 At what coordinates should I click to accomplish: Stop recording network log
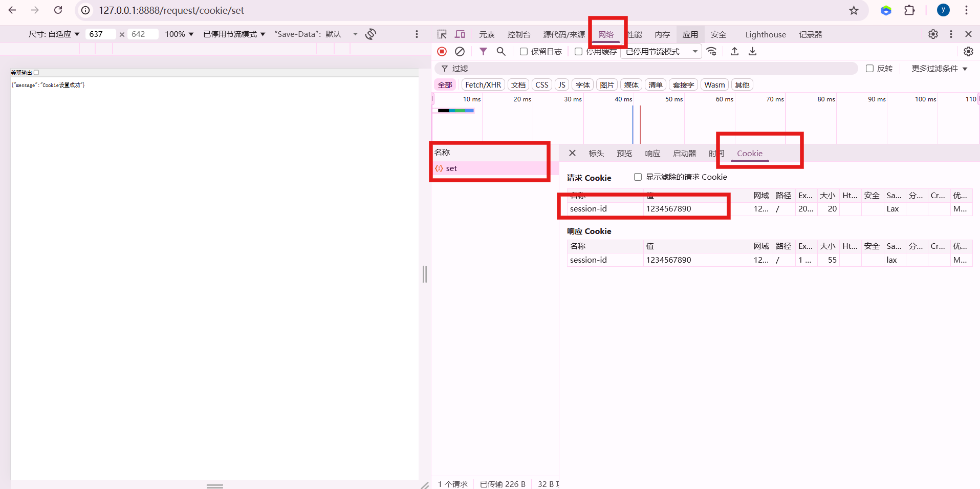[x=441, y=51]
